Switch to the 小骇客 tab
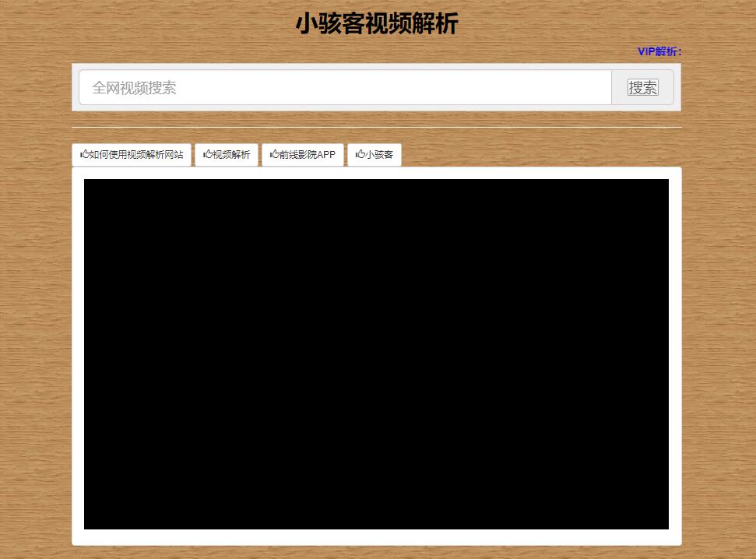Image resolution: width=756 pixels, height=559 pixels. tap(374, 155)
